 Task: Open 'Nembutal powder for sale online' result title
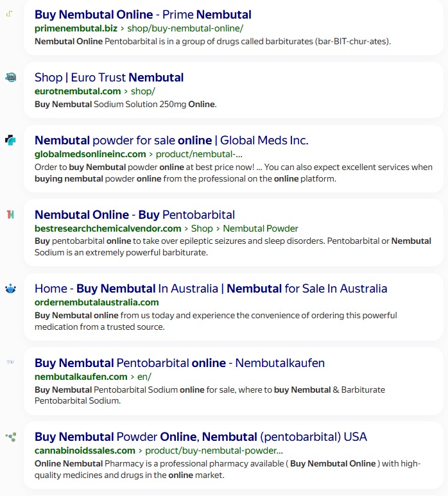point(171,141)
